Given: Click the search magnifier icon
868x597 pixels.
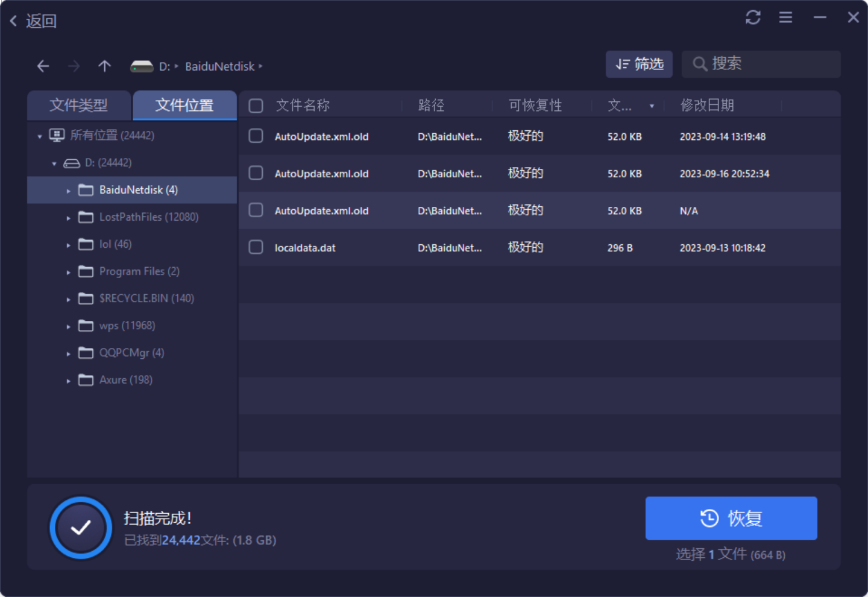Looking at the screenshot, I should [699, 64].
